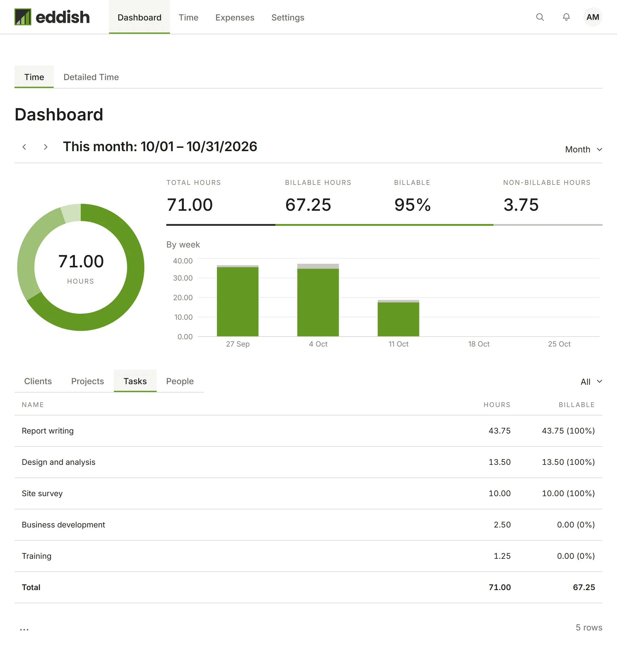The image size is (617, 672).
Task: Click the 5 rows count
Action: pyautogui.click(x=589, y=628)
